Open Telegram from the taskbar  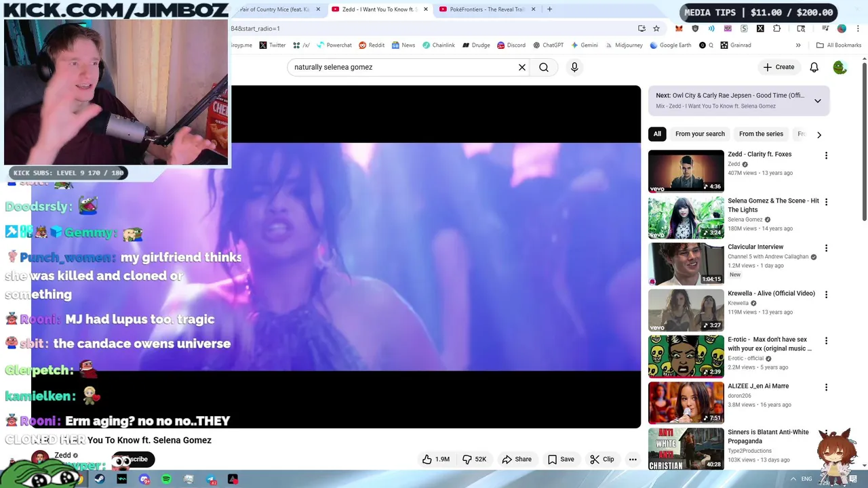tap(211, 479)
